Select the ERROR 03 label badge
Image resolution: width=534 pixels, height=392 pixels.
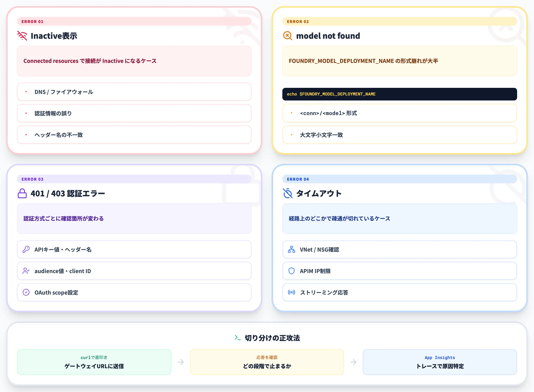[134, 179]
